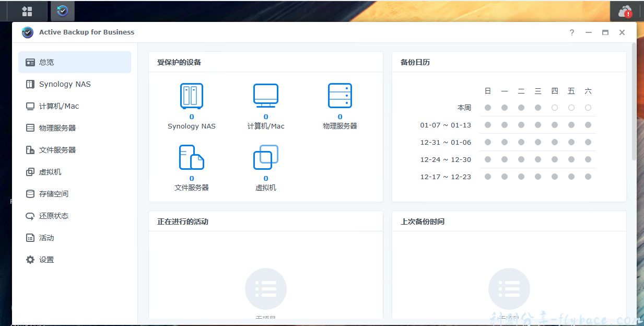Click the 本周 row status dot for Sunday
Screen dimensions: 644x326
487,108
